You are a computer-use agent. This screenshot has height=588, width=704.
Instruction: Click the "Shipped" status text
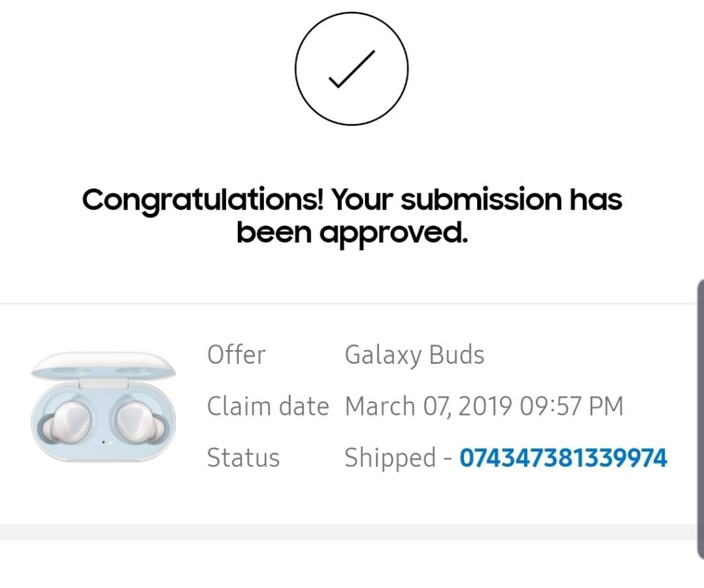coord(390,458)
